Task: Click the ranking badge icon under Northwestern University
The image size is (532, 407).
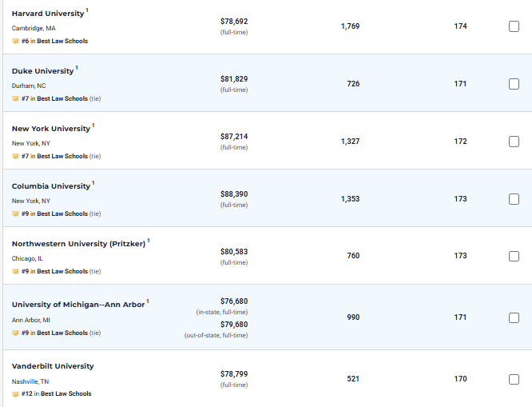Action: [x=15, y=271]
